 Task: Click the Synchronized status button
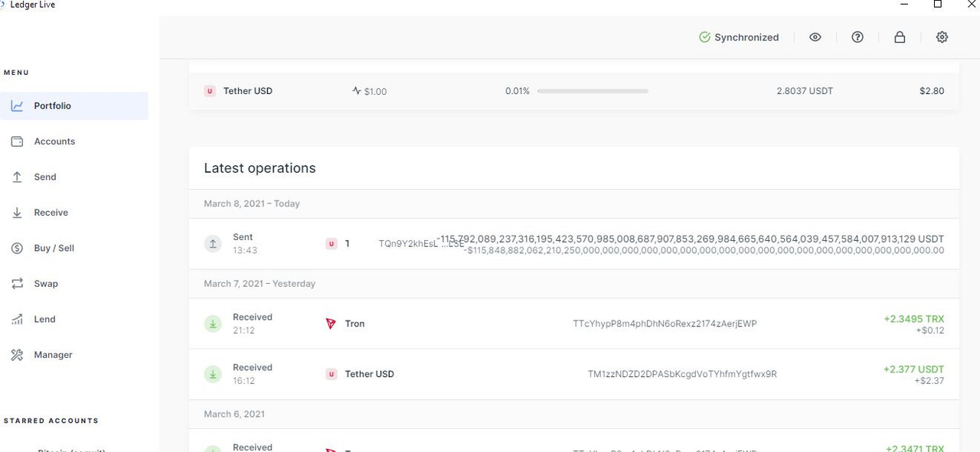739,37
